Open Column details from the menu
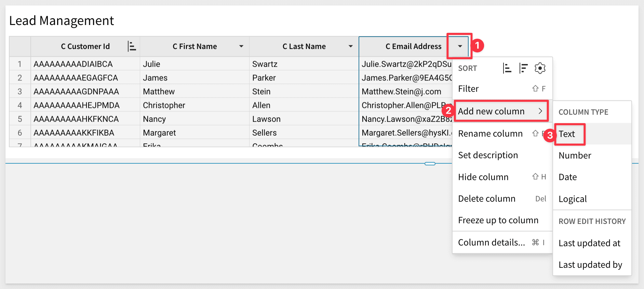Image resolution: width=644 pixels, height=289 pixels. click(492, 242)
